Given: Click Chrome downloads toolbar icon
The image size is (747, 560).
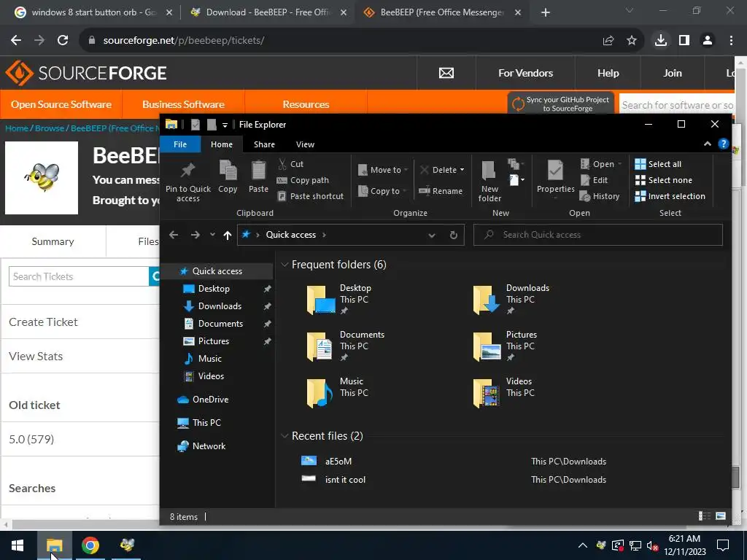Looking at the screenshot, I should click(x=661, y=41).
